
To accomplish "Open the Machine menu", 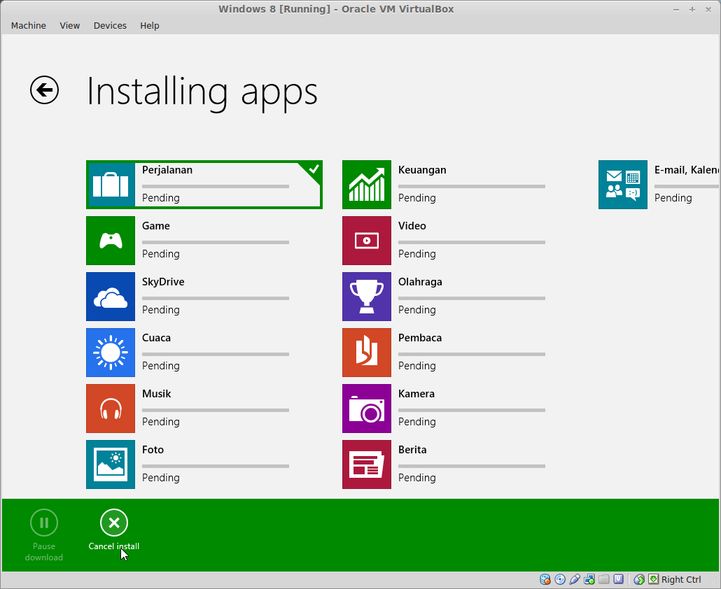I will [29, 26].
